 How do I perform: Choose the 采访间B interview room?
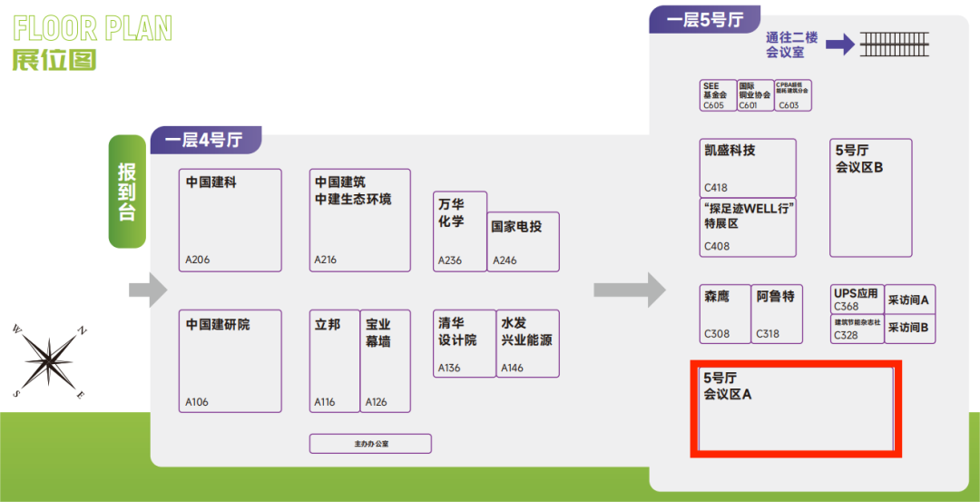click(910, 329)
